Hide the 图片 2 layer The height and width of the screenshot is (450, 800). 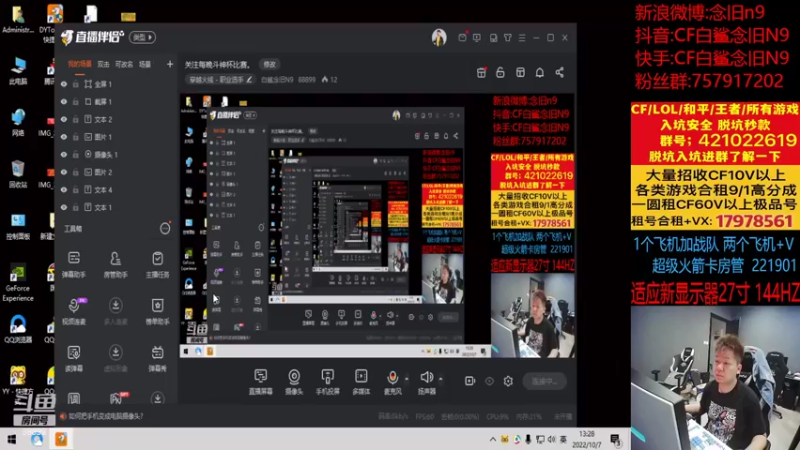[64, 172]
